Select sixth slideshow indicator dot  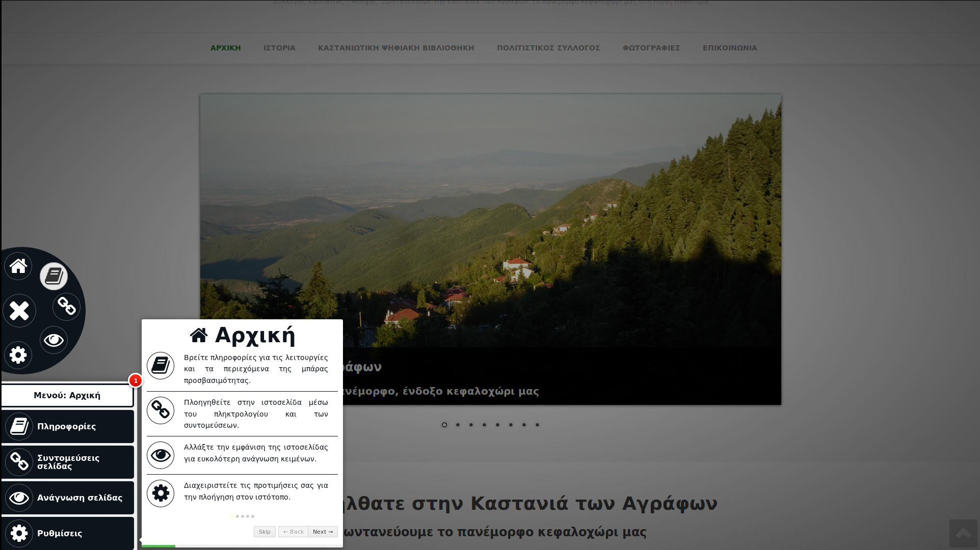coord(511,425)
